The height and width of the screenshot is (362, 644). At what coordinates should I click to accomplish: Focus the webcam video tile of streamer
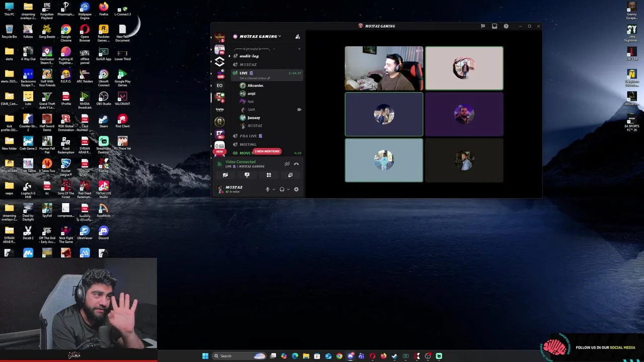click(x=384, y=68)
